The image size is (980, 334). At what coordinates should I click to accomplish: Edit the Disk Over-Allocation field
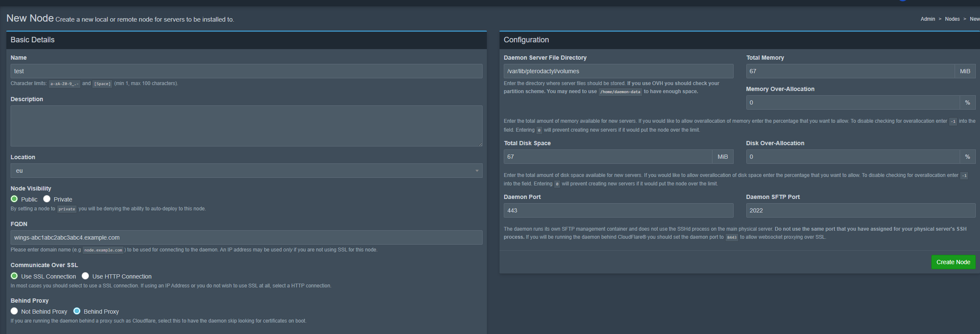852,157
